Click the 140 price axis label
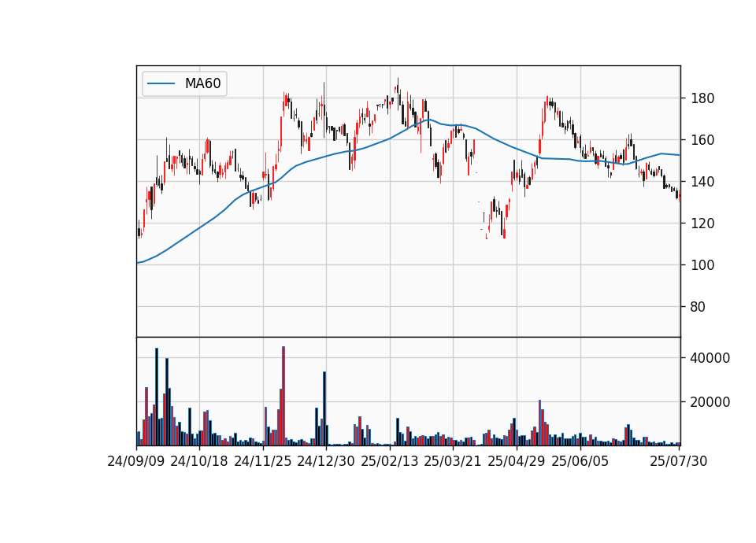756x543 pixels. pyautogui.click(x=702, y=182)
